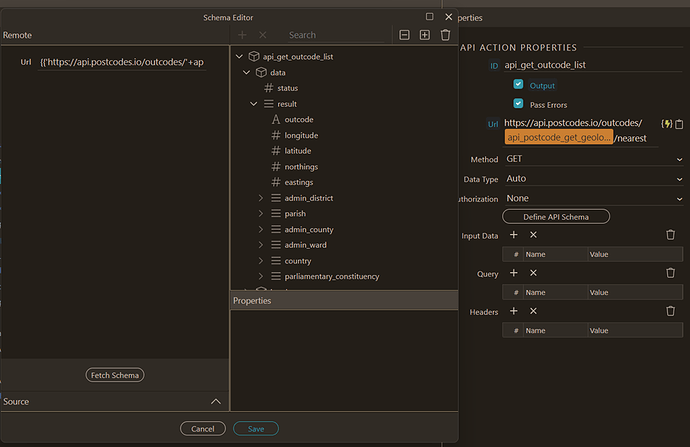Open dynamic data picker for Url
Screen dimensions: 690x447
667,124
